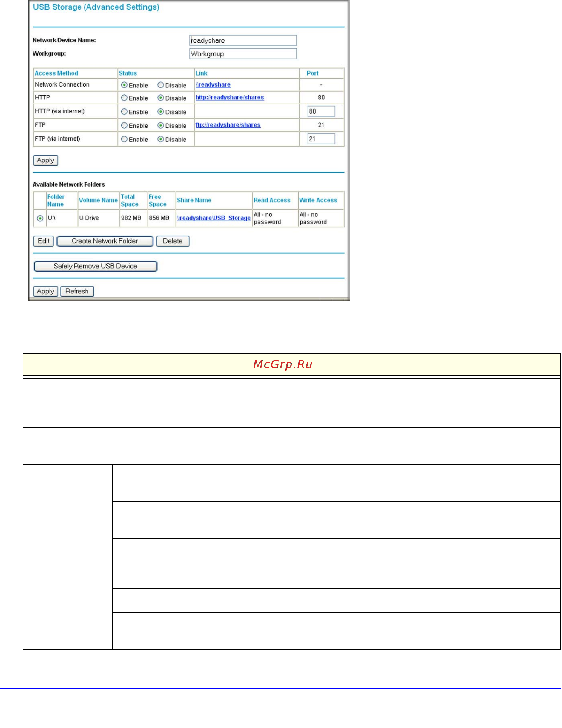This screenshot has height=728, width=562.
Task: Click the HTTP port value 80
Action: 321,97
